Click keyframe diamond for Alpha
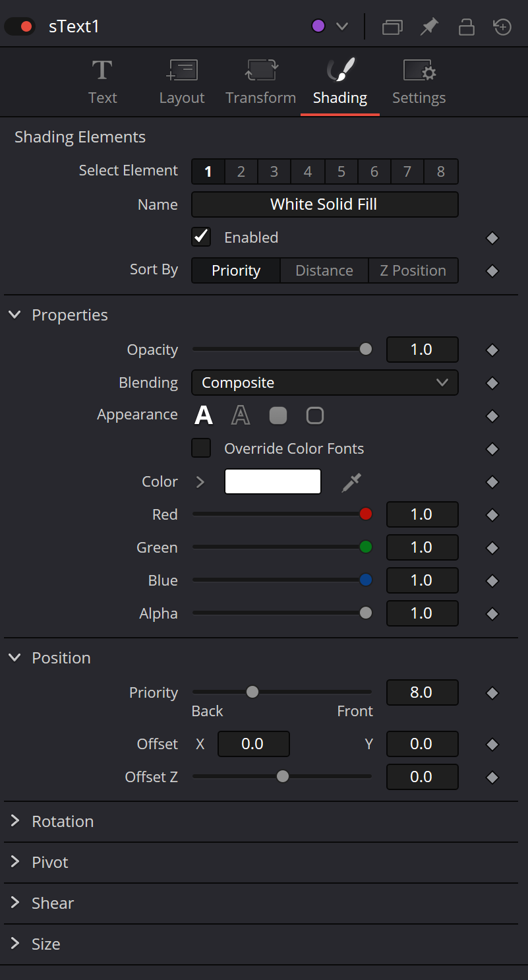The image size is (528, 980). point(492,614)
